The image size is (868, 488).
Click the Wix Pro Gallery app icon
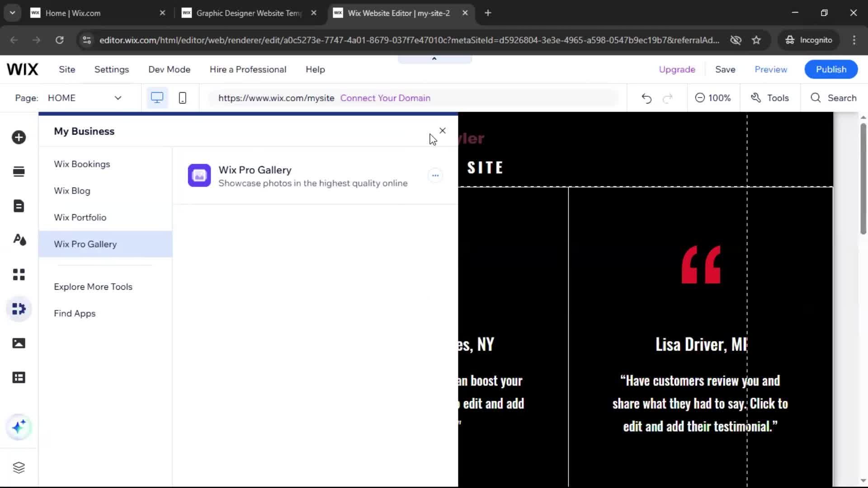tap(199, 175)
